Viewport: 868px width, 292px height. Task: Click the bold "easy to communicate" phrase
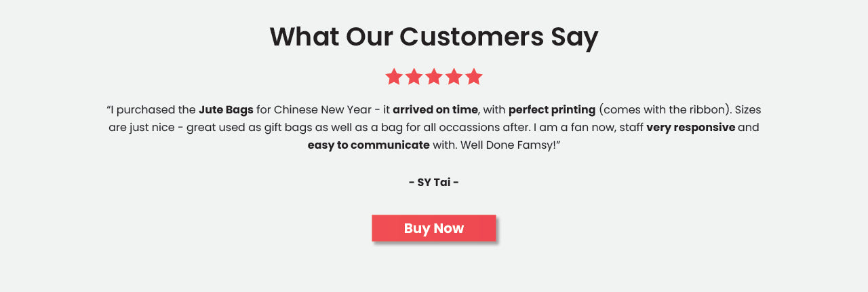[368, 145]
